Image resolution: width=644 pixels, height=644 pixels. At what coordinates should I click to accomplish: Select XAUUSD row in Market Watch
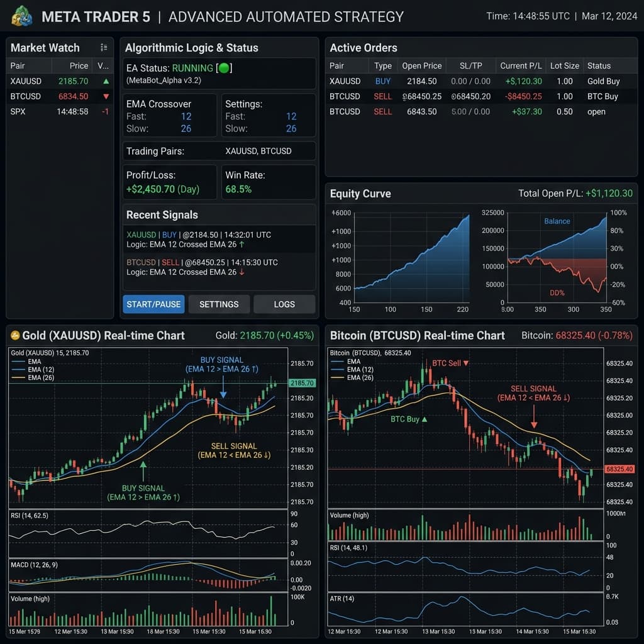coord(60,81)
